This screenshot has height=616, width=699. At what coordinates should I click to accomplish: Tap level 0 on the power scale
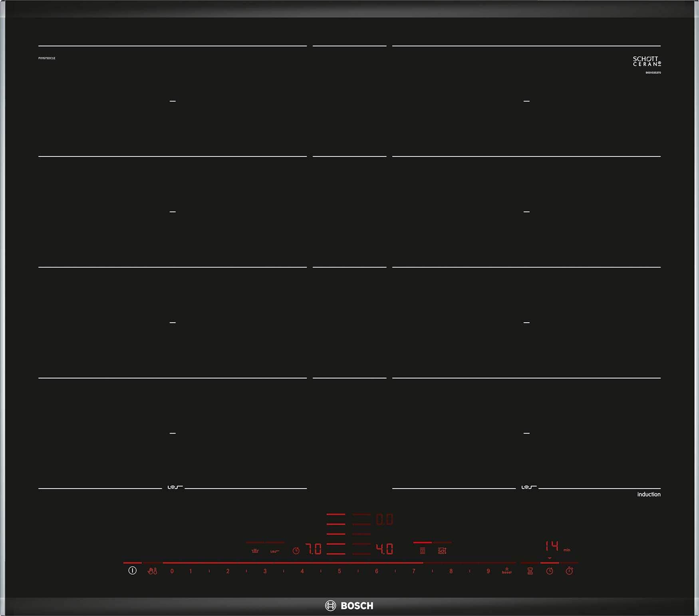[172, 571]
